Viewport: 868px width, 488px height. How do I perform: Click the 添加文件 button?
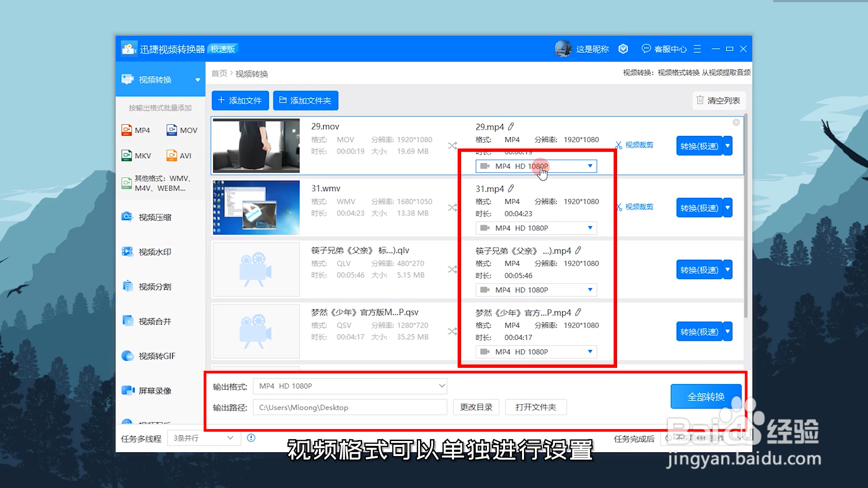pos(240,100)
